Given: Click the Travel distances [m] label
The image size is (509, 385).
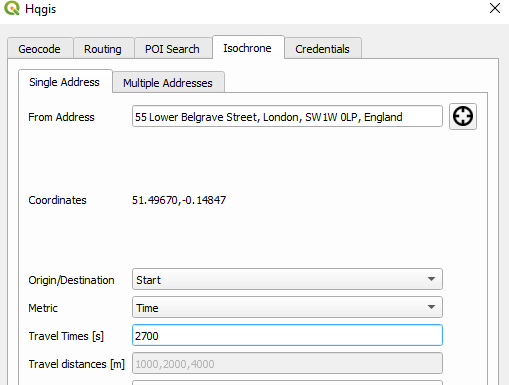Looking at the screenshot, I should coord(76,364).
